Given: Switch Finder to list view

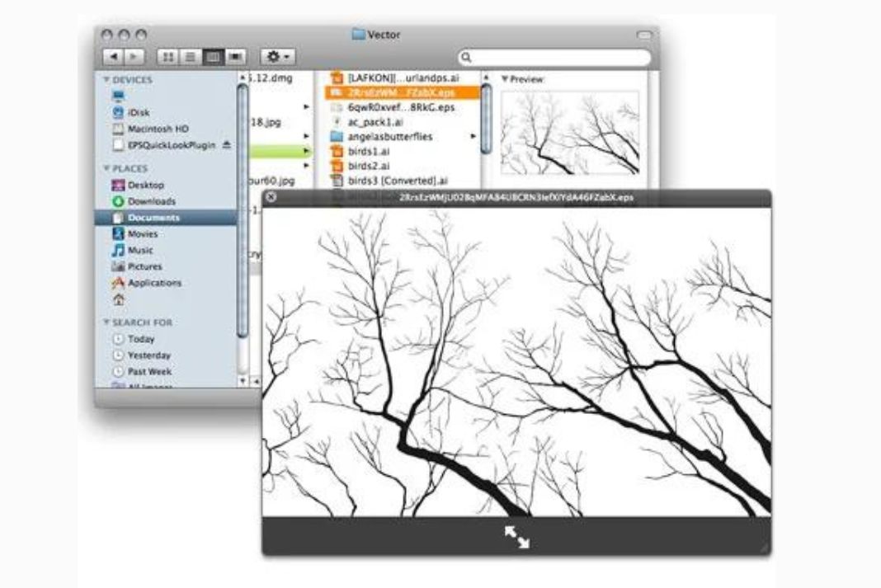Looking at the screenshot, I should (191, 57).
